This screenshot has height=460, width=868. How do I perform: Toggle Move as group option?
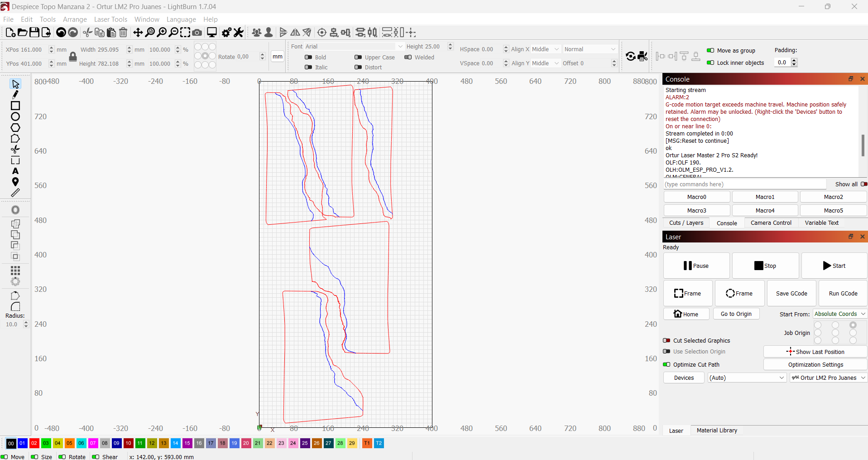710,50
